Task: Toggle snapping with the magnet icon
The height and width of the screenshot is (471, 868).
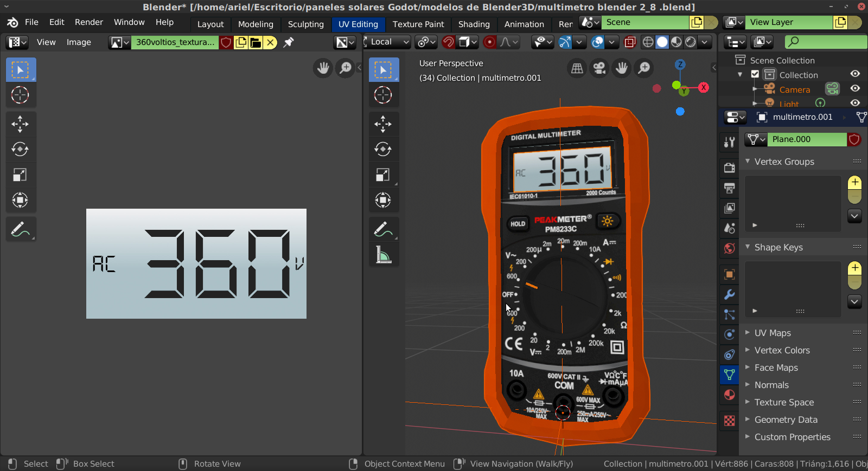Action: 449,42
